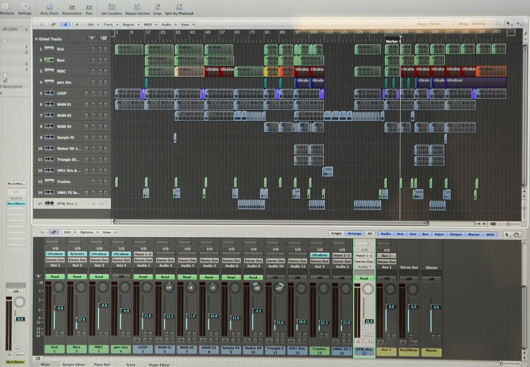Switch mixer to All view
Image resolution: width=530 pixels, height=367 pixels.
[369, 234]
